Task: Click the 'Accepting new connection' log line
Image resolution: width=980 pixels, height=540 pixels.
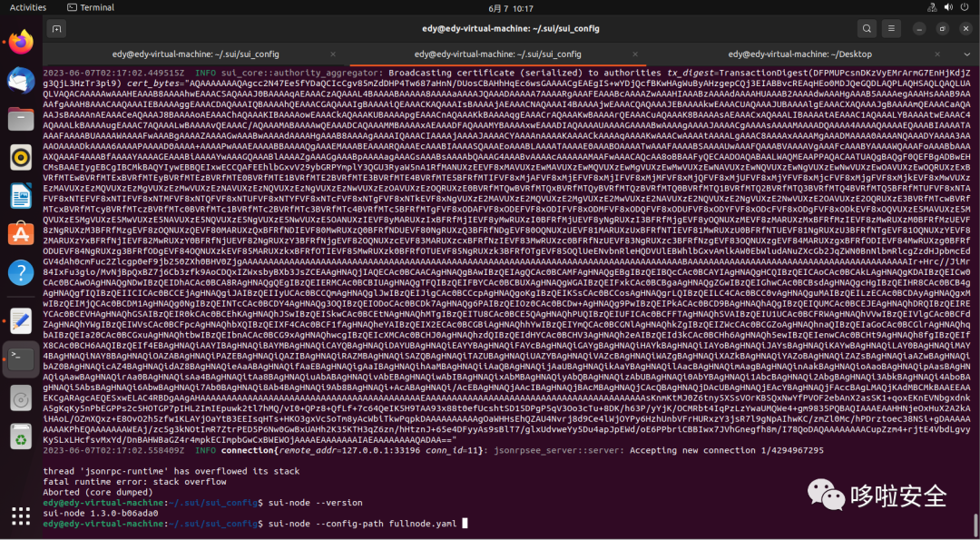Action: tap(434, 450)
